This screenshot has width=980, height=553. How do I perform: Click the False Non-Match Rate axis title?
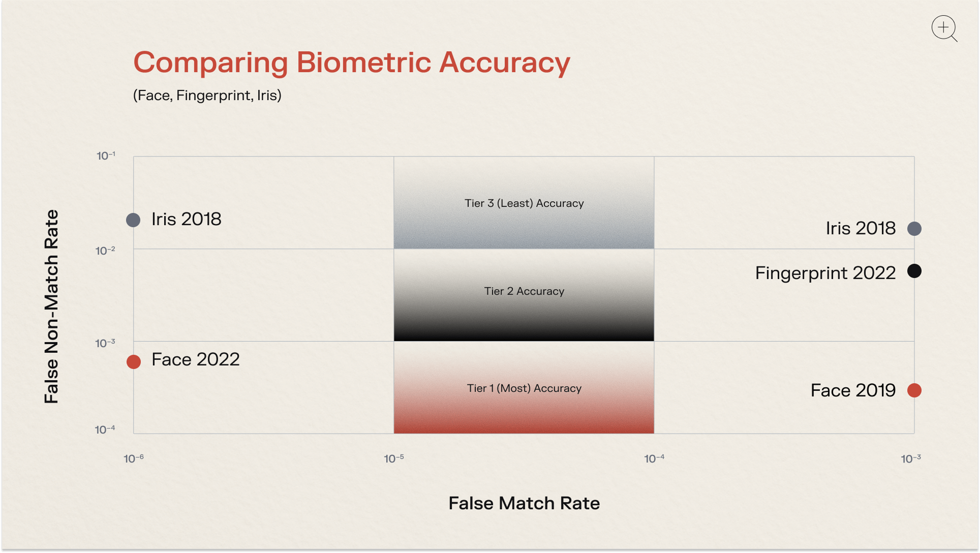tap(51, 306)
